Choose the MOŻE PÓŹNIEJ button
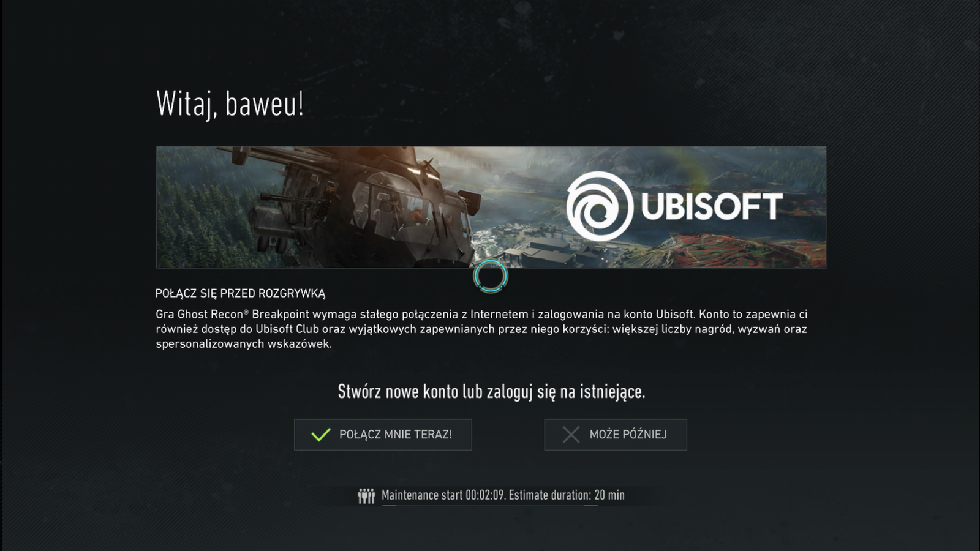 coord(616,435)
